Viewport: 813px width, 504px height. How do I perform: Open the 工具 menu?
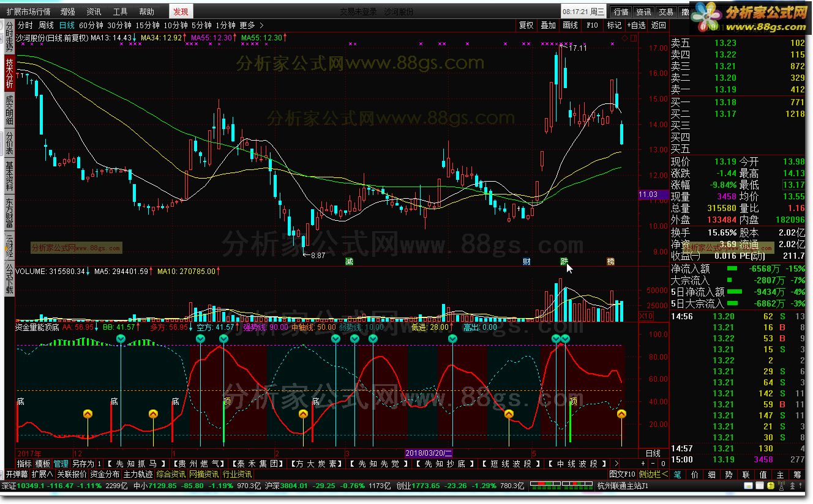(120, 12)
